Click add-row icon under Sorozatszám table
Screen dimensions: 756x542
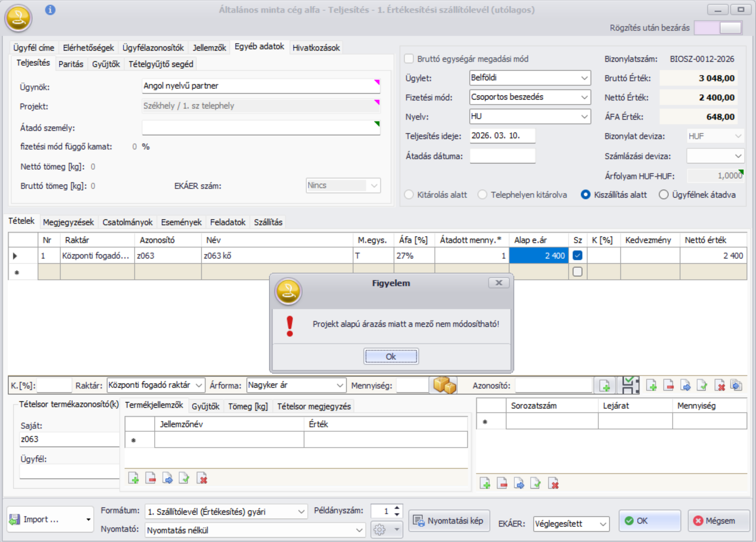(x=485, y=484)
